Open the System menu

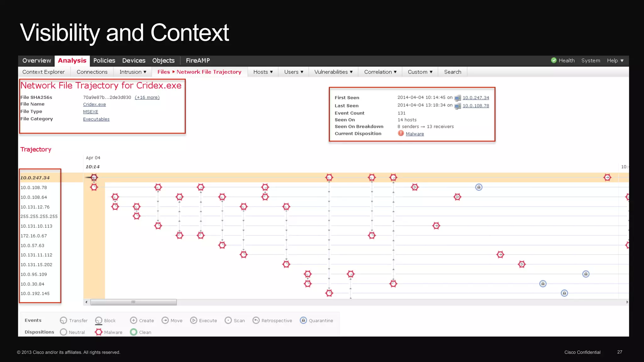[591, 60]
